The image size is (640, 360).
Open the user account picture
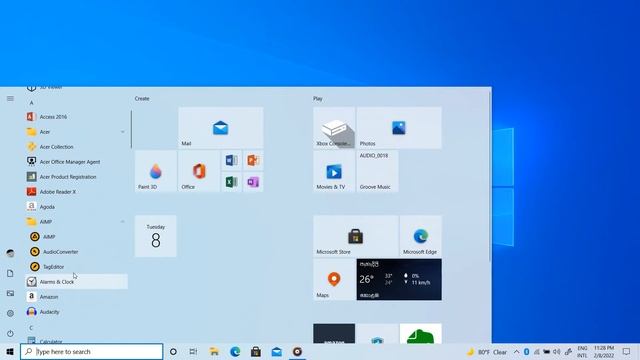(x=10, y=253)
